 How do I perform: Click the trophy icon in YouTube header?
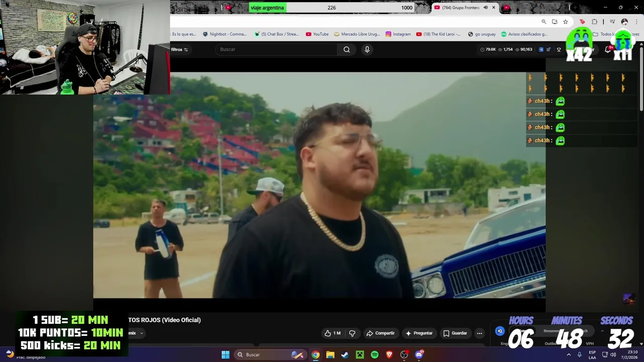coord(558,49)
